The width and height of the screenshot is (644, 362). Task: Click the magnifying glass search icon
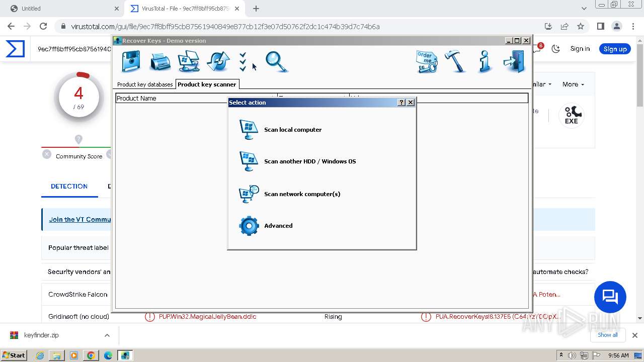point(276,62)
